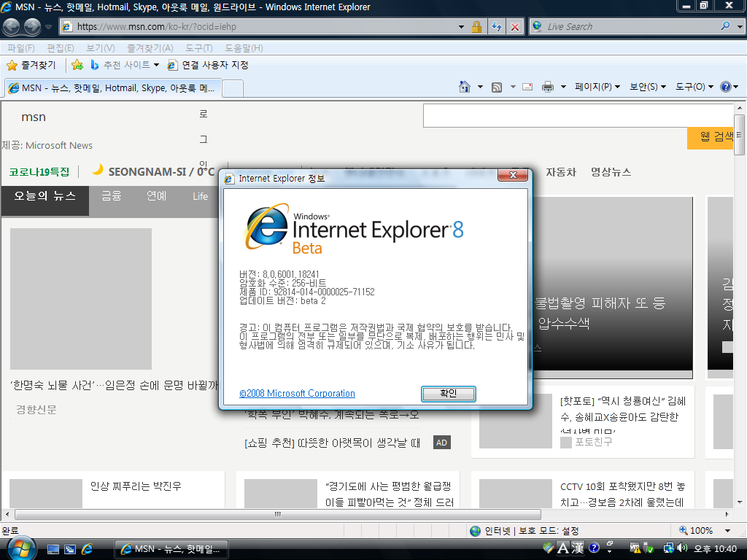Open the 파일(F) menu

click(x=21, y=48)
